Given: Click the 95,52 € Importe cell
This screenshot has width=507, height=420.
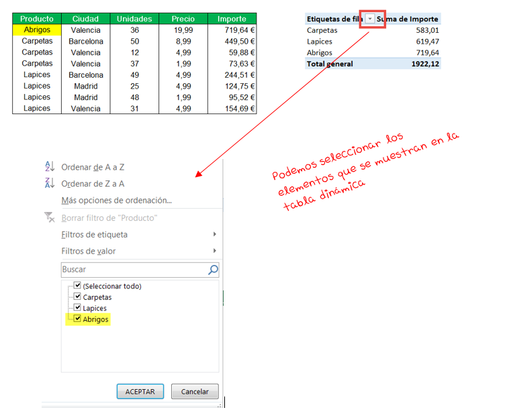Looking at the screenshot, I should [232, 97].
